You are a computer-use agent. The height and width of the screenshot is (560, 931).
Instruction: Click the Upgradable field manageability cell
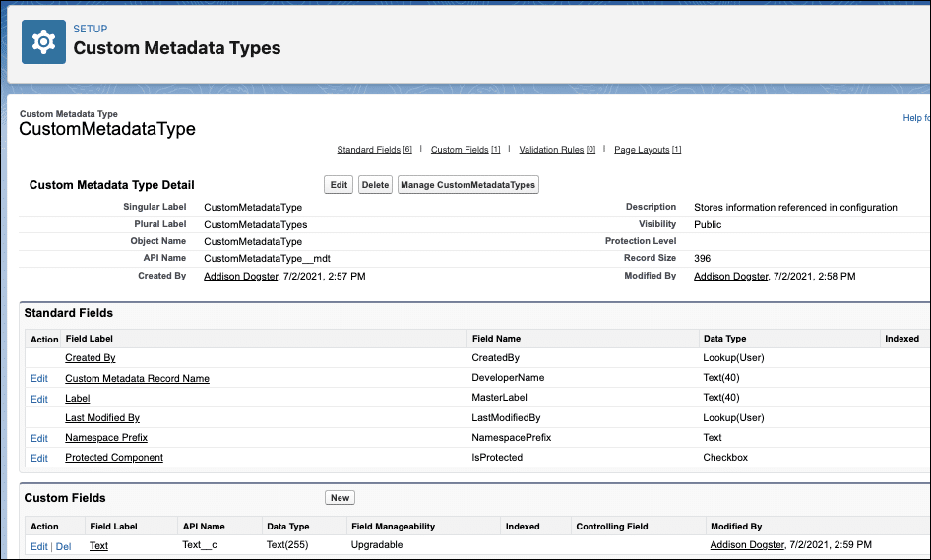click(377, 544)
